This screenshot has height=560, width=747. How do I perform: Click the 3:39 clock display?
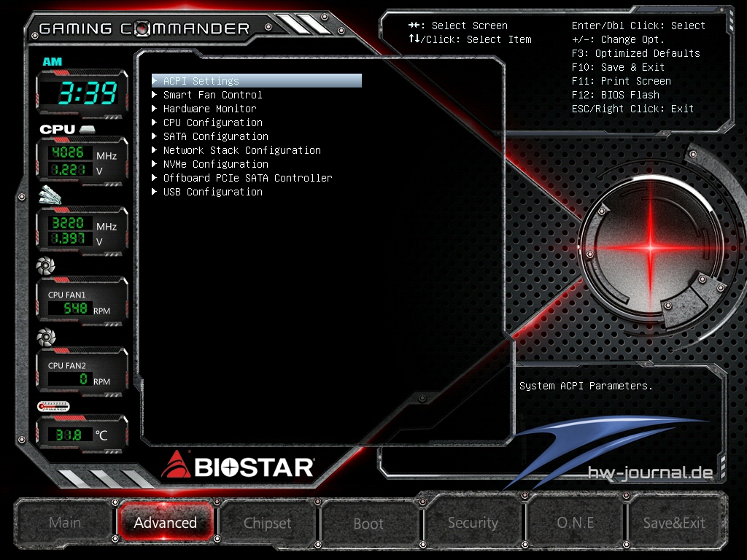(88, 93)
